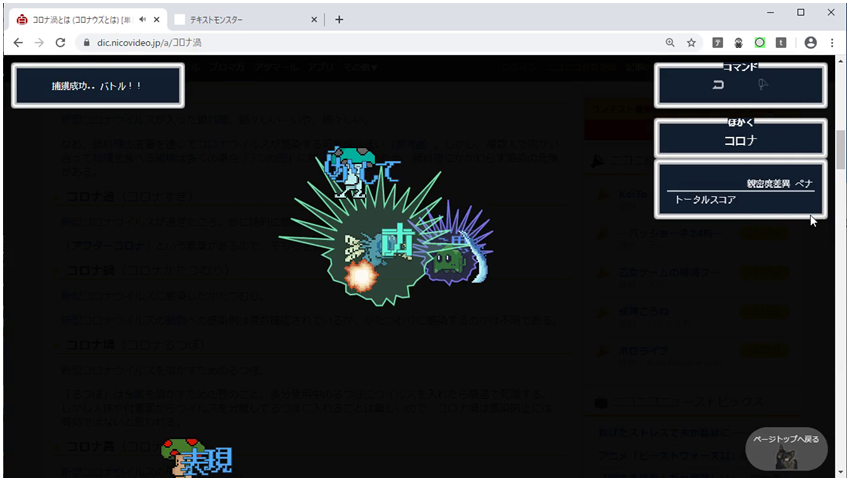View site info via the lock icon

(86, 42)
